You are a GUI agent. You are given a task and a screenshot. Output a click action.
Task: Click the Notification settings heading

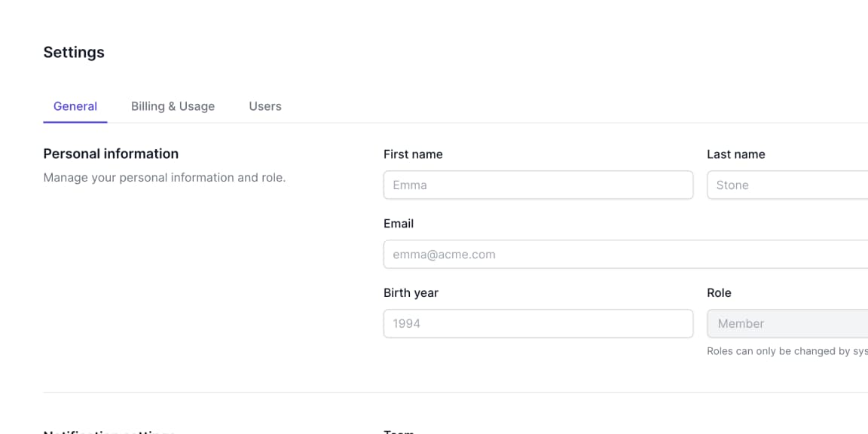[109, 432]
